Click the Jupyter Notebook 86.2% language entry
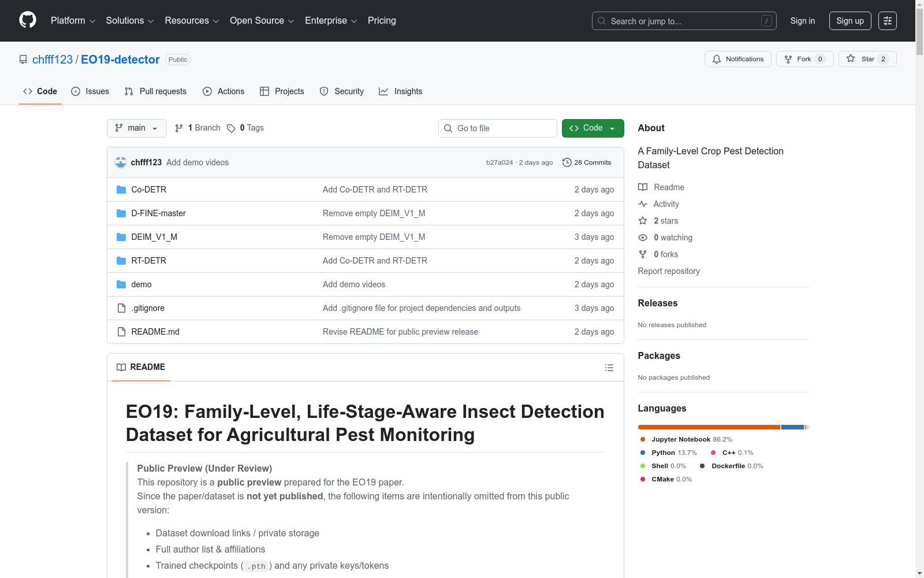924x578 pixels. (x=686, y=439)
